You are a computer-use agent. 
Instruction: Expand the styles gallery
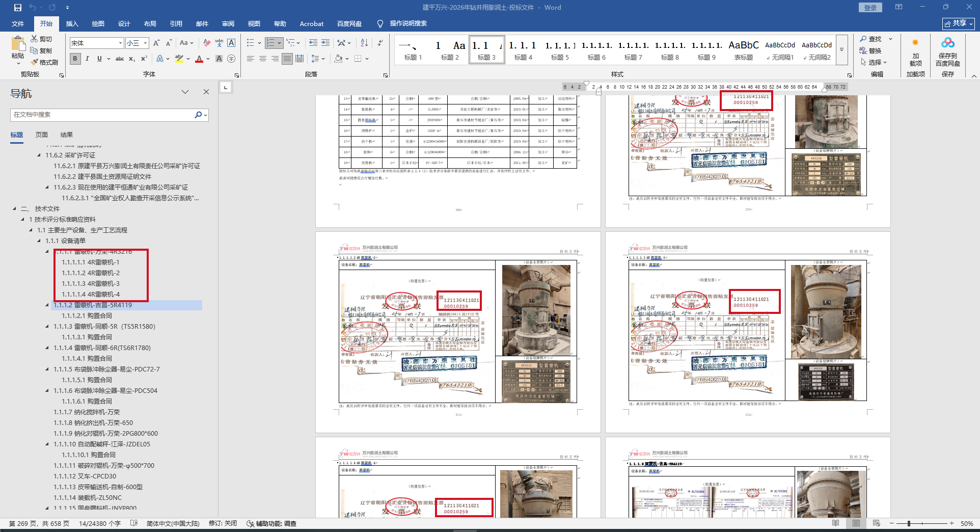841,49
